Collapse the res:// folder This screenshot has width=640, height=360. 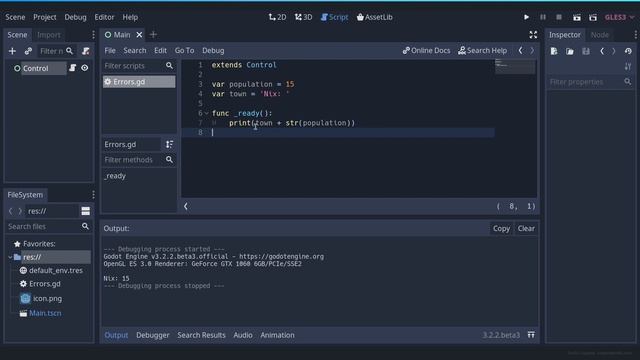(x=10, y=257)
